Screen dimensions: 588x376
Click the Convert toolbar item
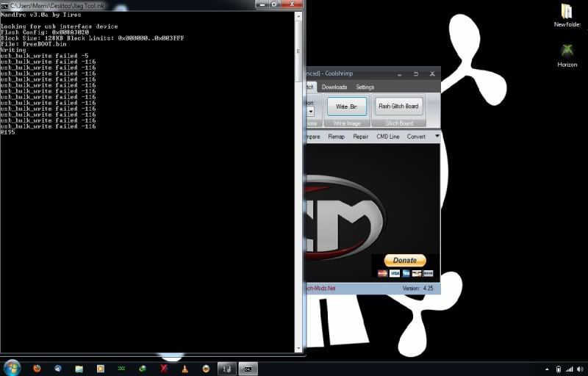416,137
